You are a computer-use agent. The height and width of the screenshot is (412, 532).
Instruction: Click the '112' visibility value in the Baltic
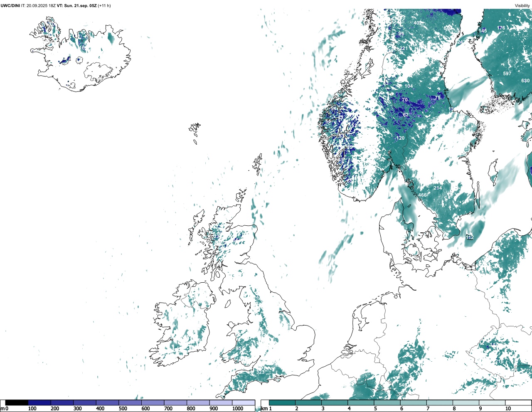470,237
